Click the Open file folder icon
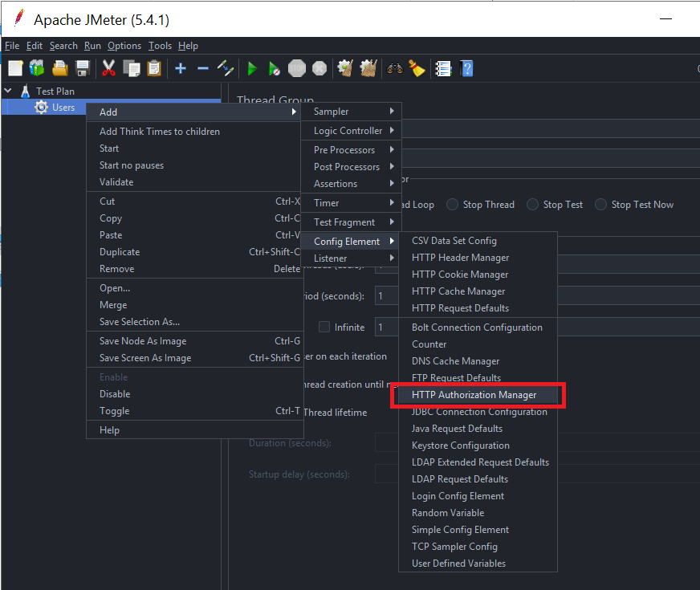This screenshot has height=590, width=700. click(60, 68)
